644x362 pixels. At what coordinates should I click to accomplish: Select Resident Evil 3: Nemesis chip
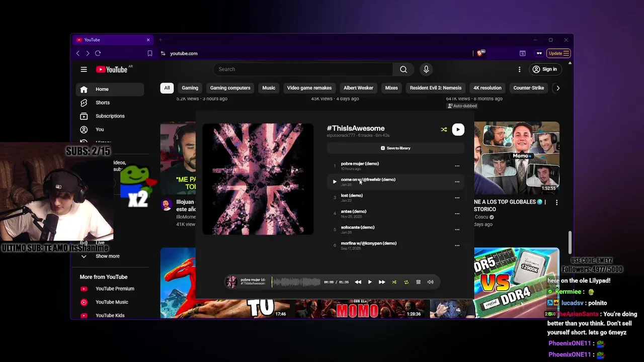coord(436,88)
